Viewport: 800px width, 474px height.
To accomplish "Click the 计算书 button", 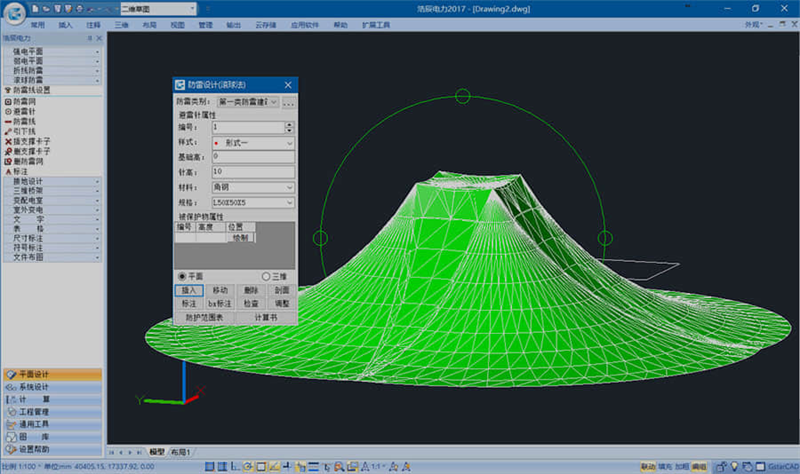I will pyautogui.click(x=265, y=316).
